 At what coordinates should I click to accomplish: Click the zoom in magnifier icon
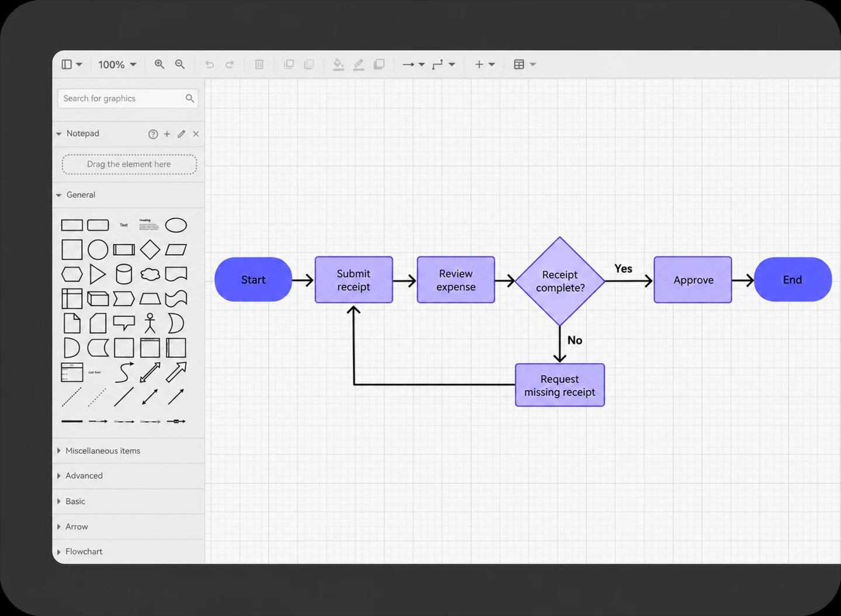pyautogui.click(x=159, y=64)
